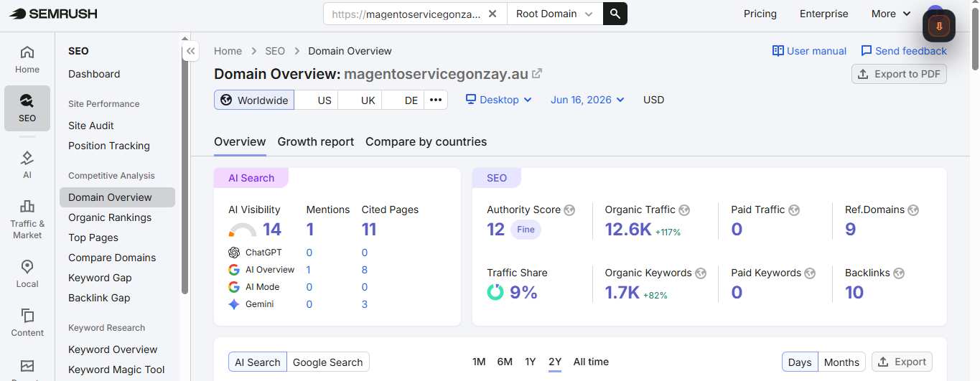
Task: Click the orange download extension icon
Action: click(x=939, y=27)
